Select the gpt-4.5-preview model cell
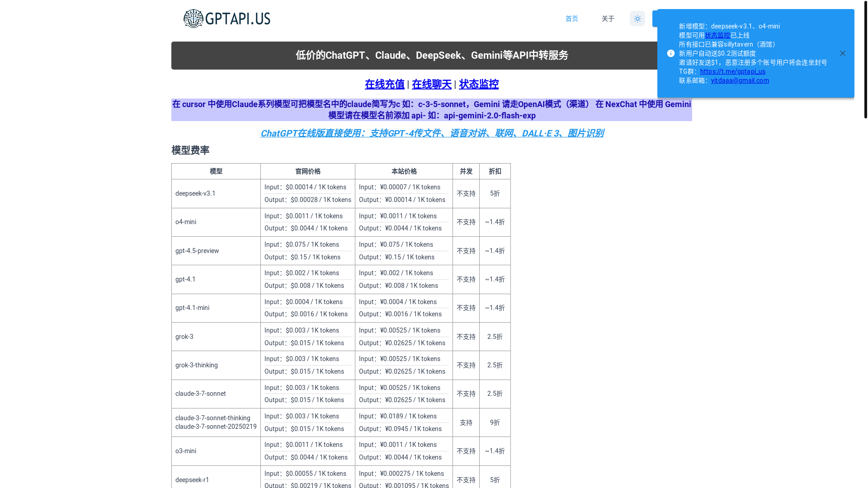 click(x=216, y=251)
